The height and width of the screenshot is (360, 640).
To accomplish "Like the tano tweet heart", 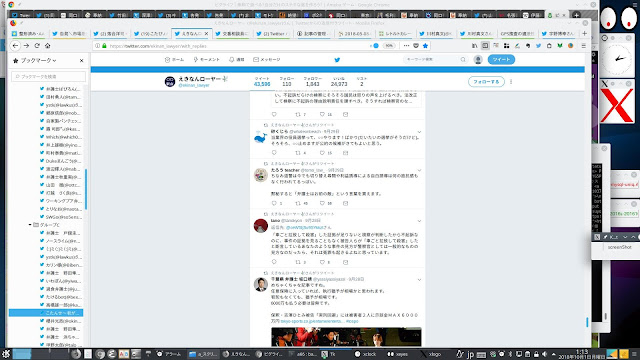I will point(322,262).
